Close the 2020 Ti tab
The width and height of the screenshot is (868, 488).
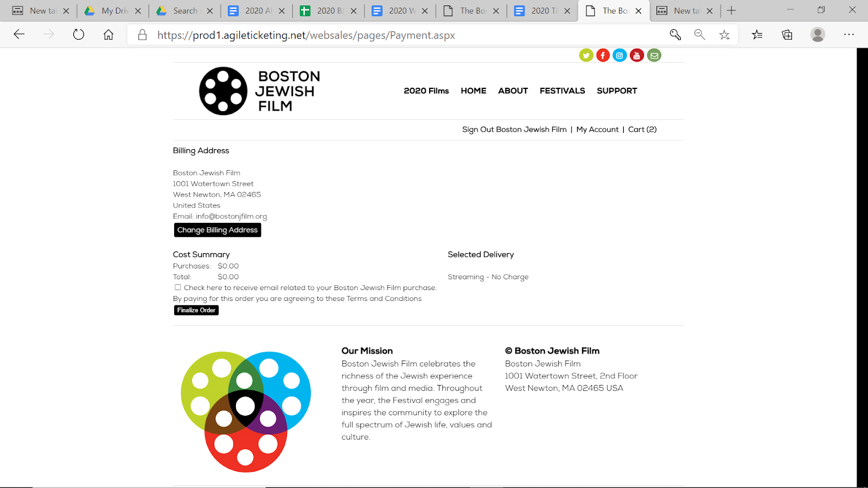pyautogui.click(x=567, y=11)
